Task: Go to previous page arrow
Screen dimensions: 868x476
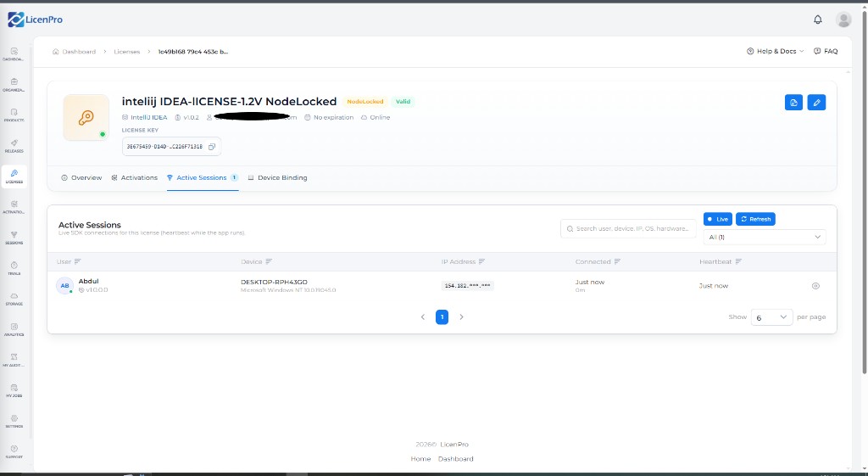Action: click(423, 317)
